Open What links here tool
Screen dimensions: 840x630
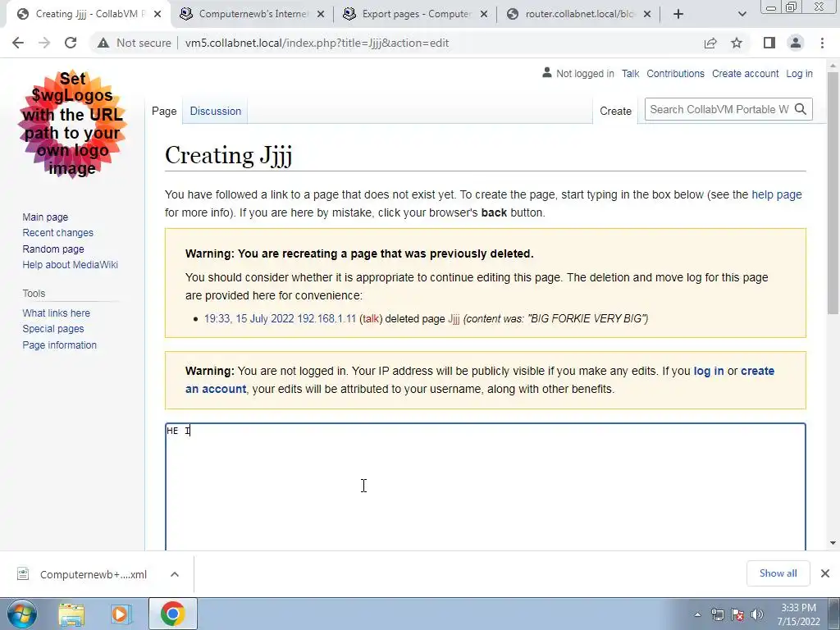coord(57,313)
